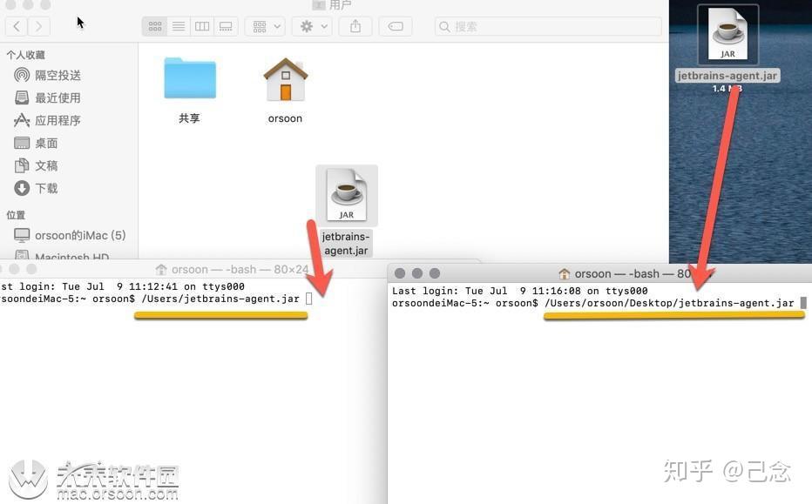This screenshot has height=504, width=812.
Task: Click the 位置 sidebar section header
Action: 16,215
